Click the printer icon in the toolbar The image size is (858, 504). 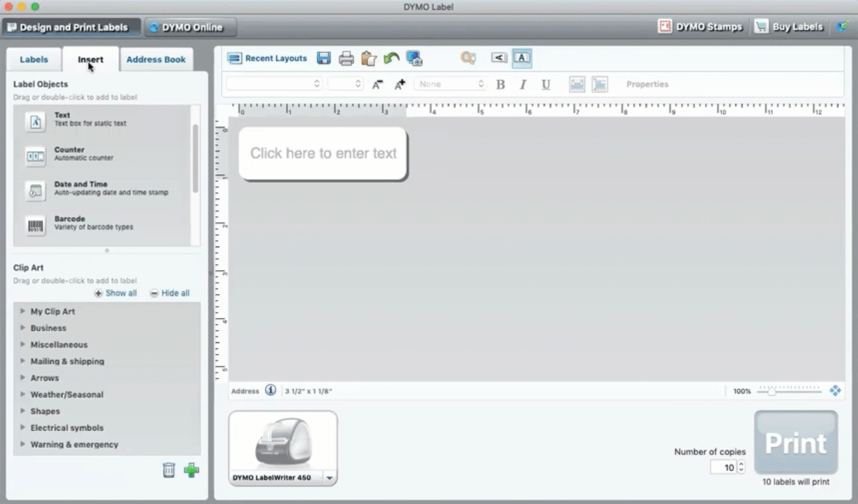click(347, 59)
